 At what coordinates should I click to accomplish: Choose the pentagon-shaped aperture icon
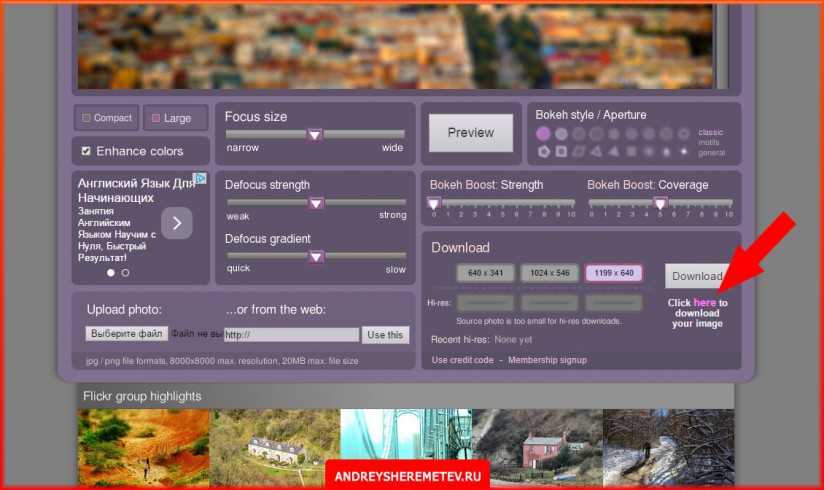544,152
